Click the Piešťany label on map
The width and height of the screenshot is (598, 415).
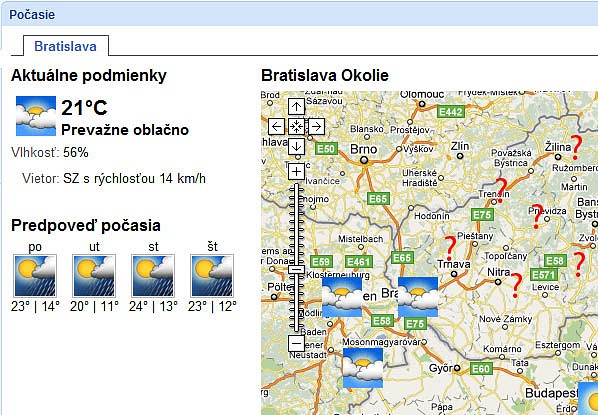475,236
